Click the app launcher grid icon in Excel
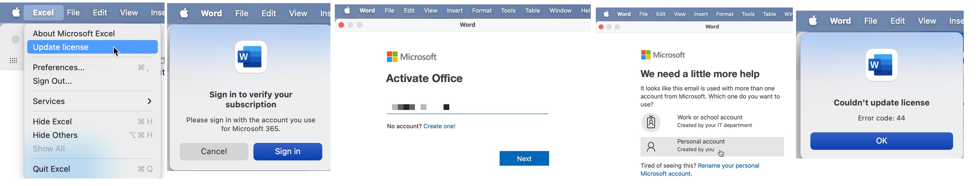Screen dimensions: 980x186 13,60
